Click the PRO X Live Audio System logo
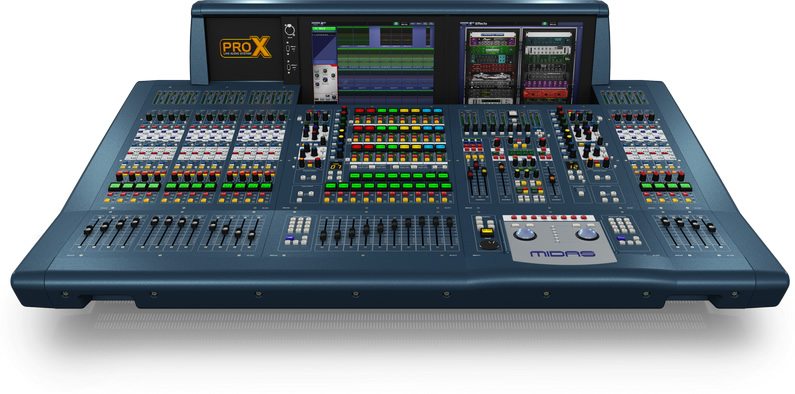This screenshot has height=394, width=795. [x=245, y=48]
